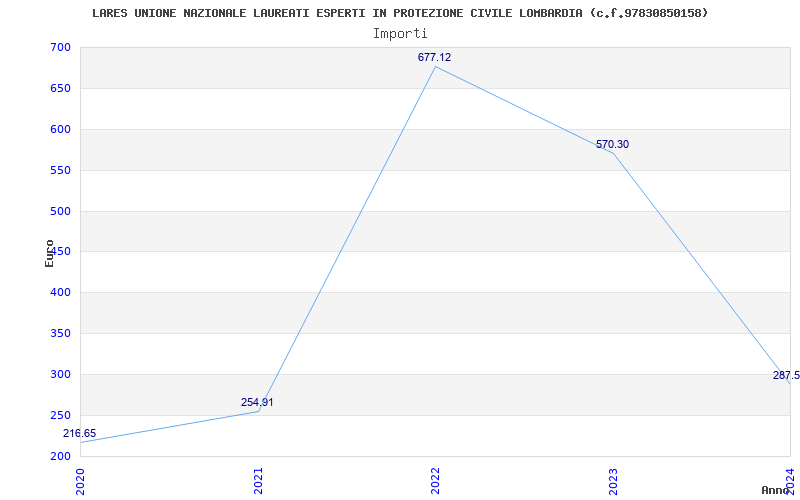Click data label 254.91
The image size is (800, 500).
pos(257,402)
